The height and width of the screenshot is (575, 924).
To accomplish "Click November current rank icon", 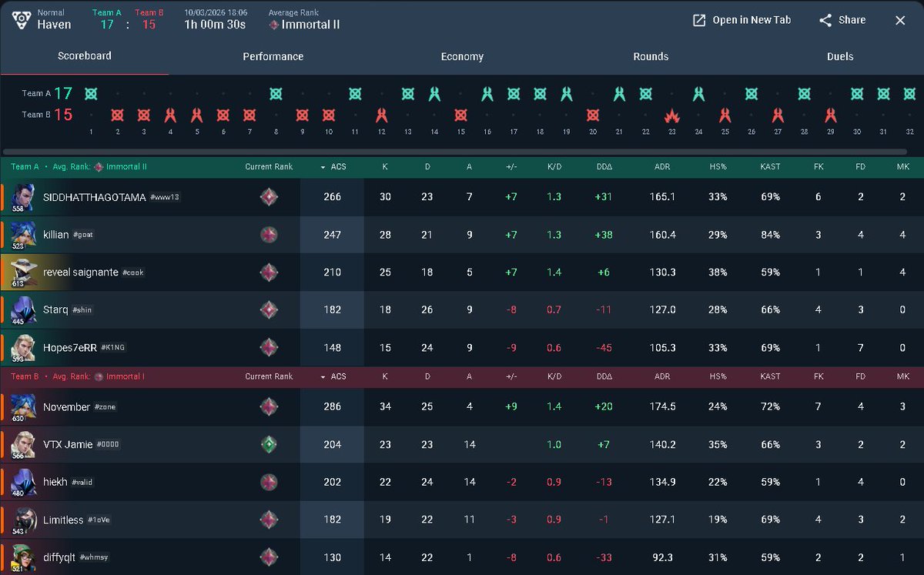I will 269,407.
